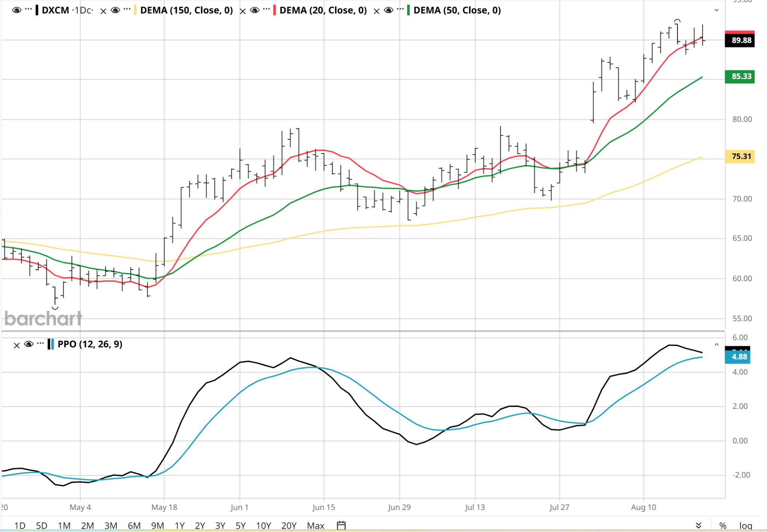
Task: Open the calendar date range picker
Action: pyautogui.click(x=341, y=525)
